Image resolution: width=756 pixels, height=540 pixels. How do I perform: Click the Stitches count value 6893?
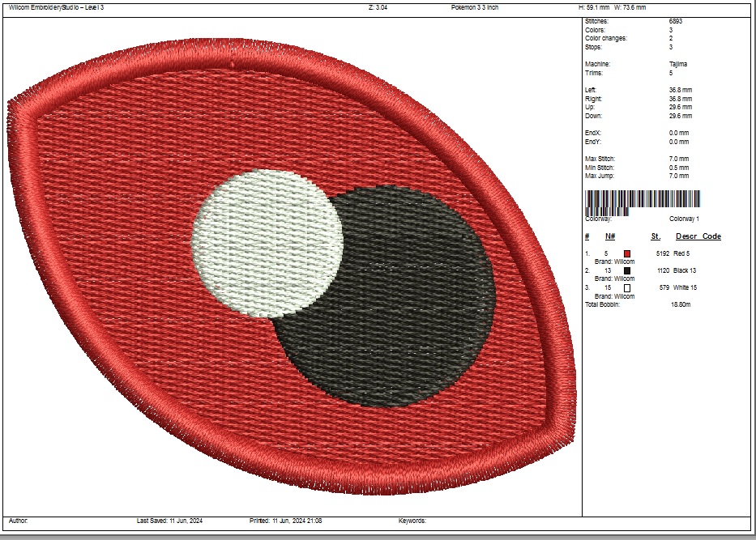coord(676,20)
